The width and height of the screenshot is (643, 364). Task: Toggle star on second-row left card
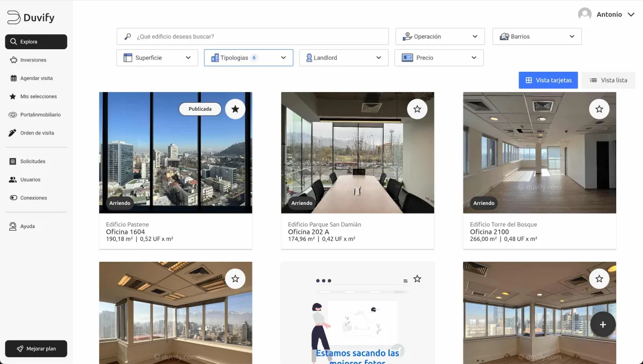pyautogui.click(x=235, y=279)
